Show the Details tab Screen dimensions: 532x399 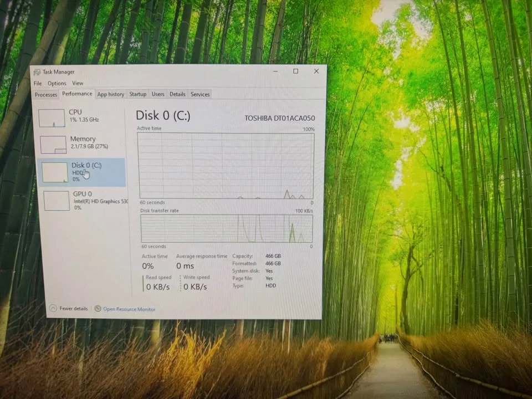point(177,94)
